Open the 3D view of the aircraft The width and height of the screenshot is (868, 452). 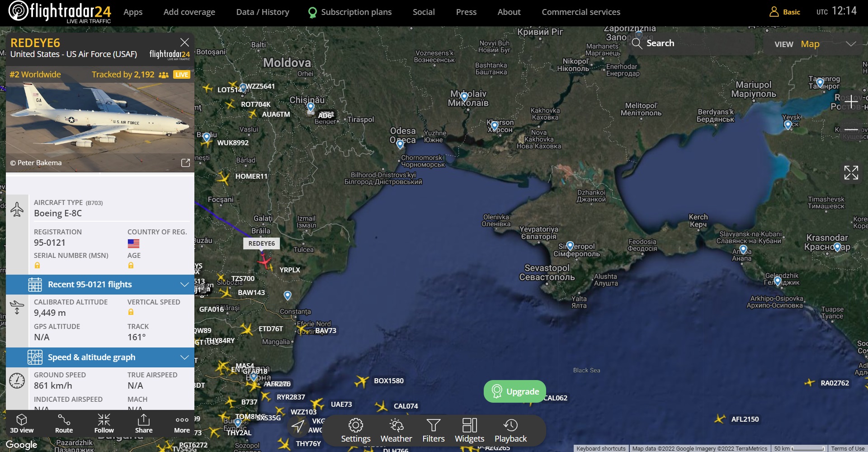tap(22, 424)
